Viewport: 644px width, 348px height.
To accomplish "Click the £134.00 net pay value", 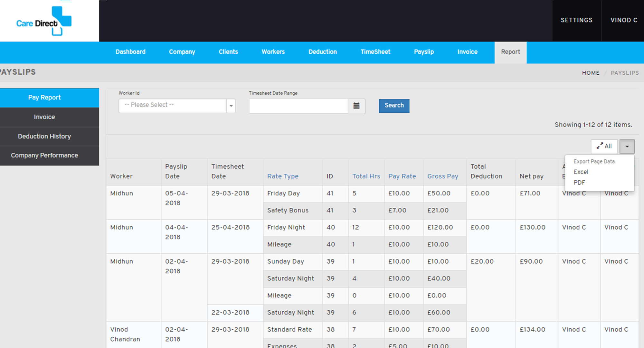I will tap(532, 329).
